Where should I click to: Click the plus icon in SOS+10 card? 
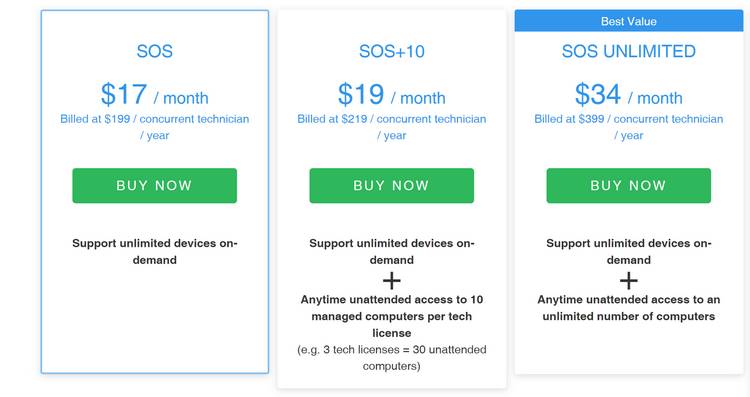coord(392,281)
